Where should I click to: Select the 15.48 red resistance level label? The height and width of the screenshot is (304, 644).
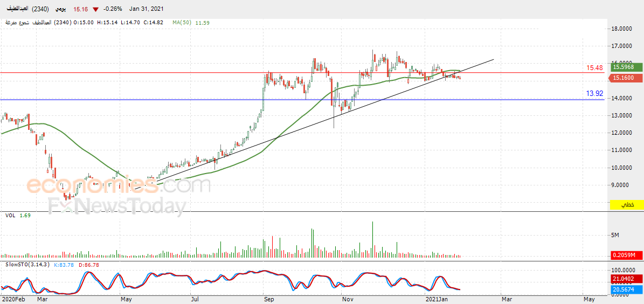click(594, 68)
